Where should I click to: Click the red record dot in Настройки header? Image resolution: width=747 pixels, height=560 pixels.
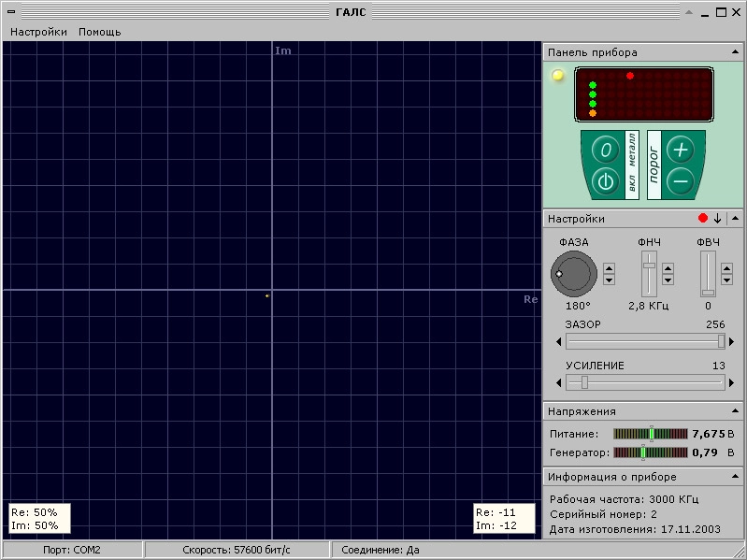pos(703,219)
